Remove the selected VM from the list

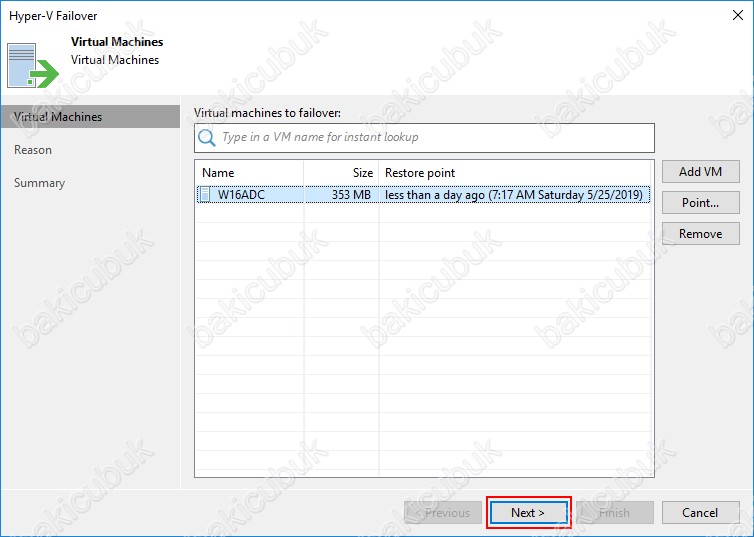pyautogui.click(x=700, y=234)
